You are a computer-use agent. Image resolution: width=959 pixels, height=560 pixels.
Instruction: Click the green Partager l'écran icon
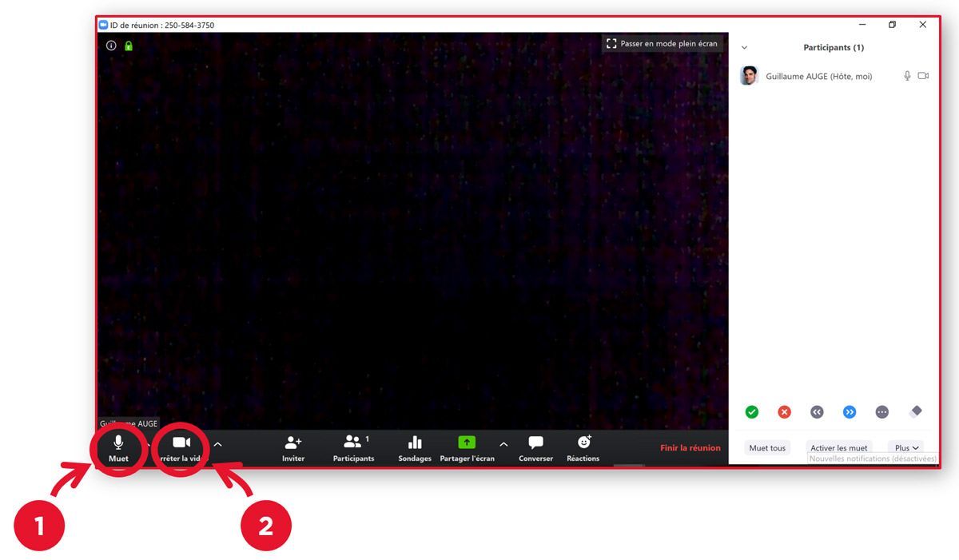467,443
